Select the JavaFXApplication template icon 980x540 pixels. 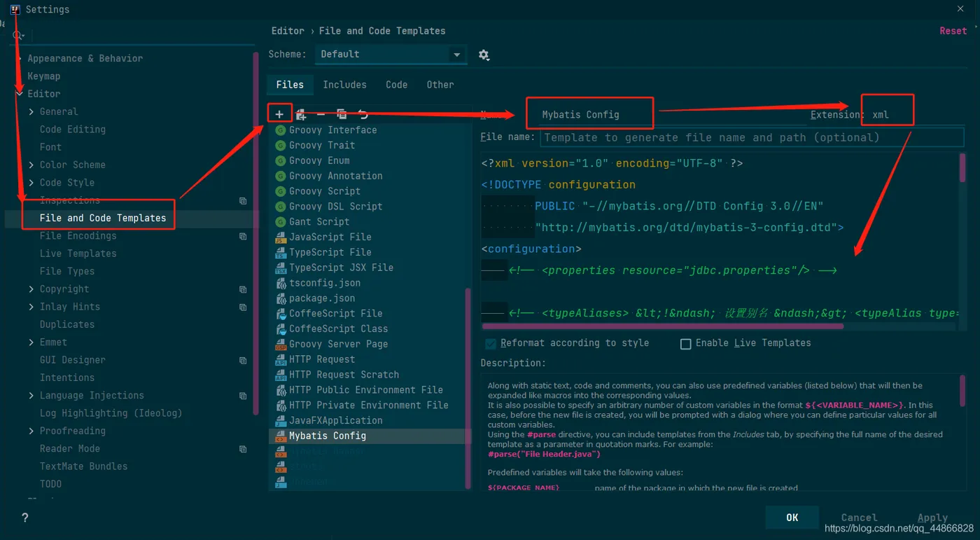281,421
